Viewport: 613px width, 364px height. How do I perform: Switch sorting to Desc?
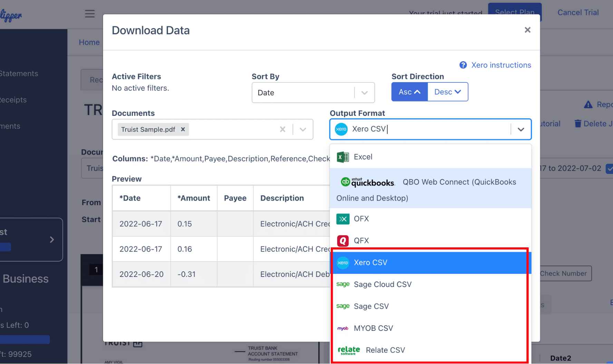tap(448, 92)
